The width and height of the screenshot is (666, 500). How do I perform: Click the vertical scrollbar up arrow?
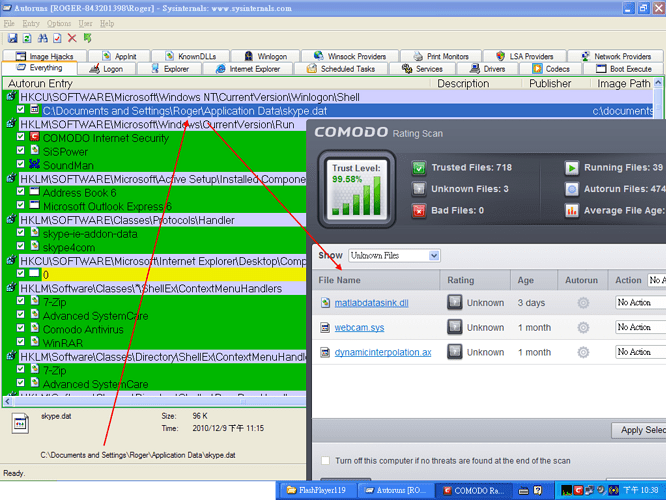[658, 82]
